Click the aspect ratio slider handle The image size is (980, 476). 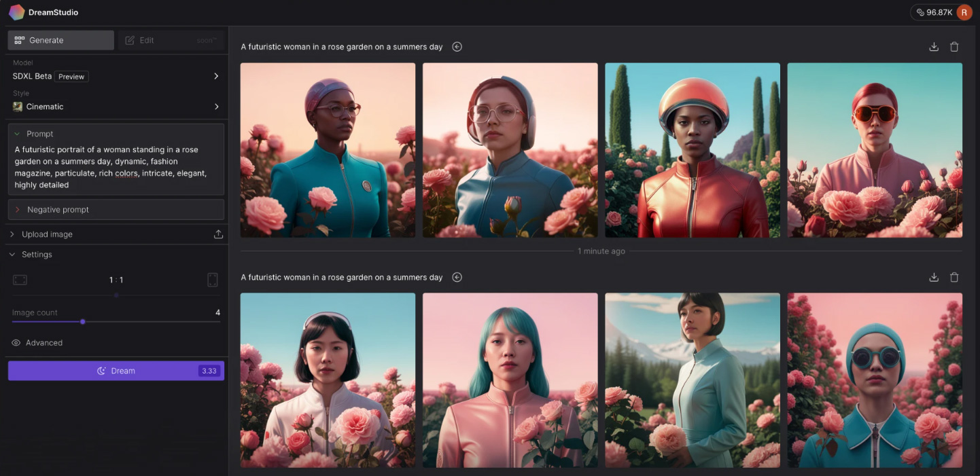[x=116, y=295]
